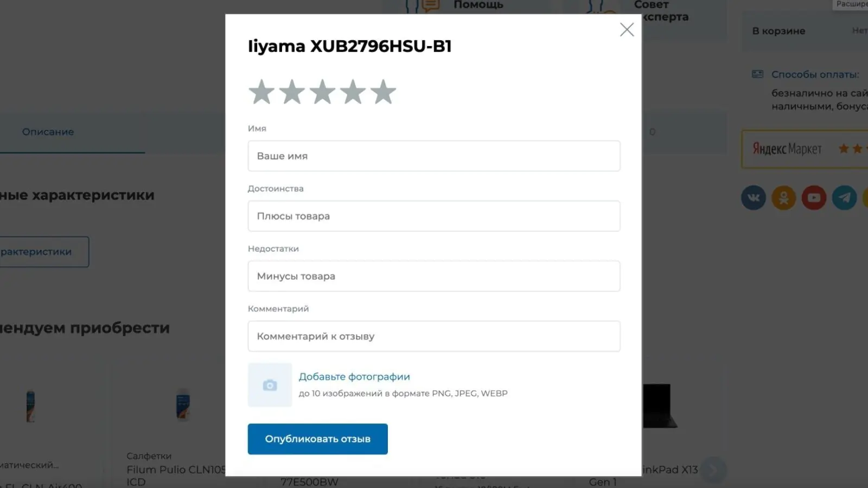Click the 'Минусы товара' disadvantages field
Viewport: 868px width, 488px height.
(x=434, y=277)
